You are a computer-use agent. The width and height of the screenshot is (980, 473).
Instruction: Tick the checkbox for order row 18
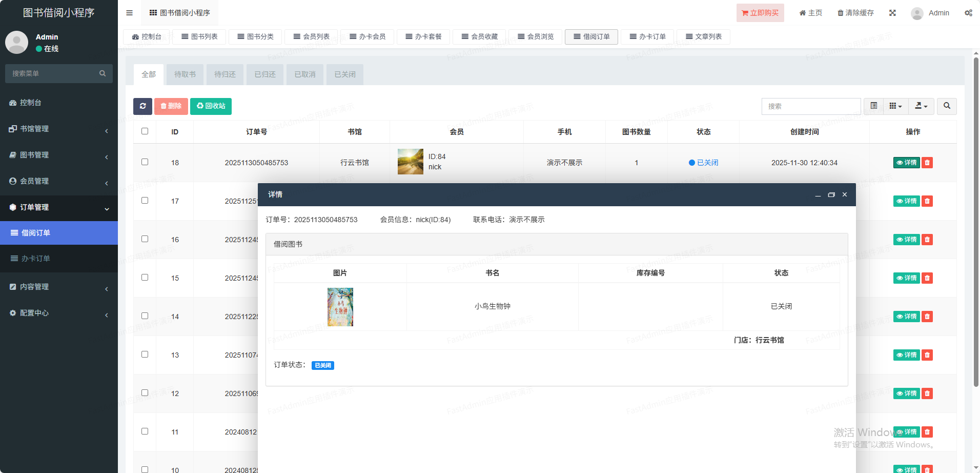(145, 162)
